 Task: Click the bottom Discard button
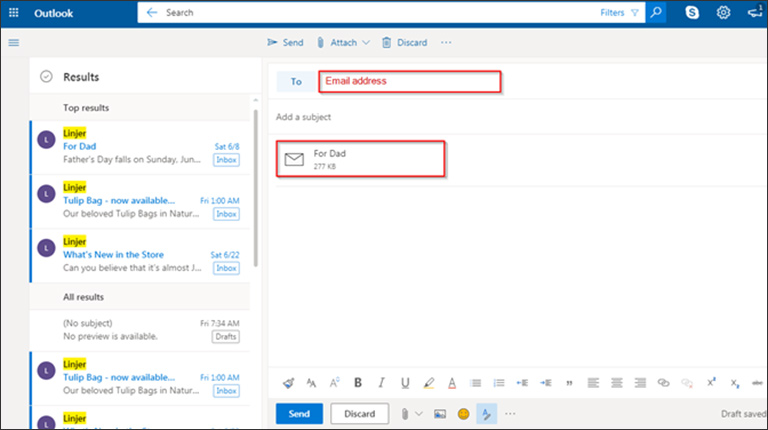coord(360,414)
